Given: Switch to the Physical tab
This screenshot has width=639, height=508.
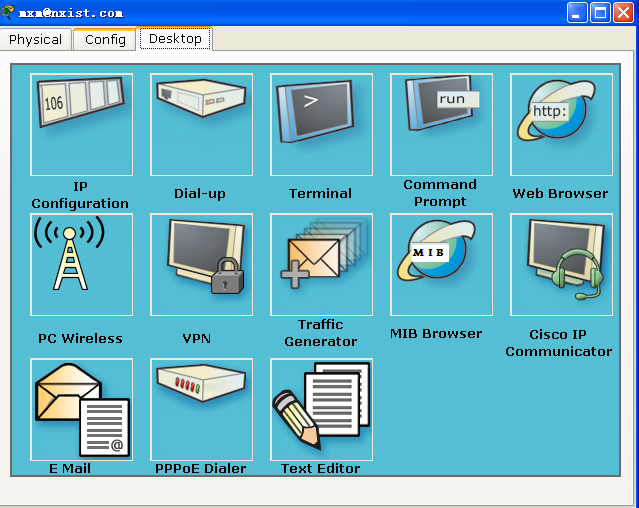Looking at the screenshot, I should point(35,40).
